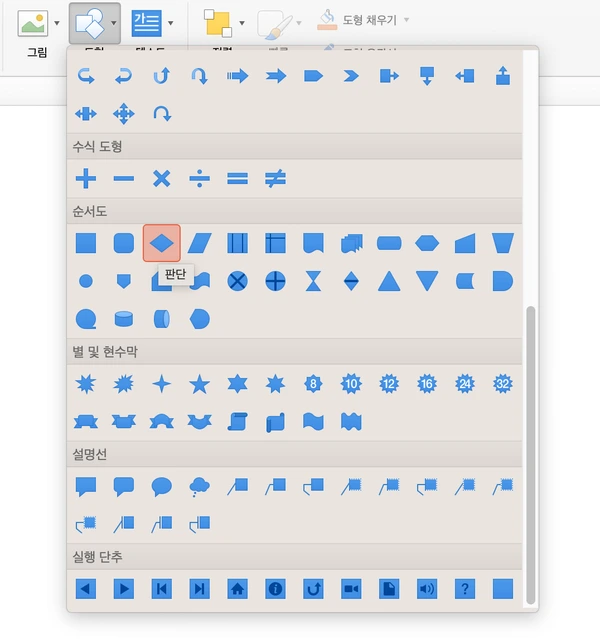Image resolution: width=600 pixels, height=639 pixels.
Task: Select the forward/next action button shape
Action: (124, 589)
